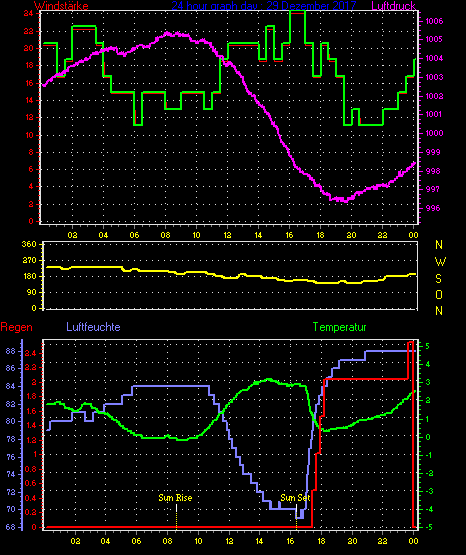The height and width of the screenshot is (555, 466).
Task: Click pressure axis value 1005
Action: click(434, 39)
